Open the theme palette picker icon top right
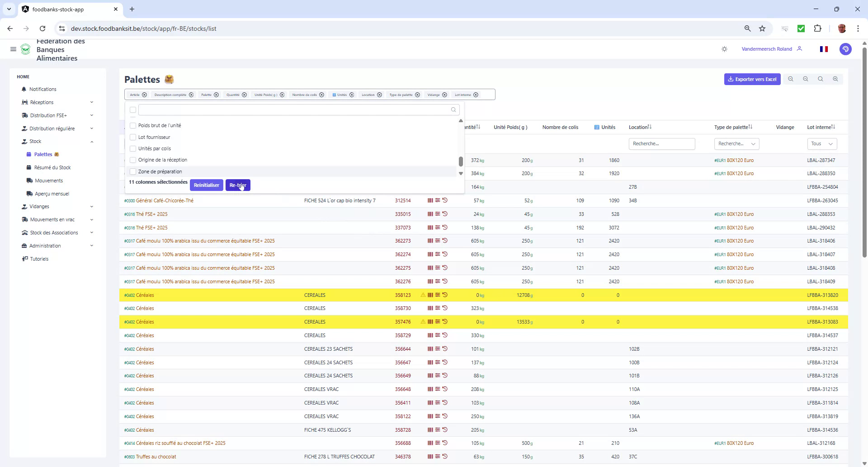Screen dimensions: 868x467 pyautogui.click(x=846, y=49)
